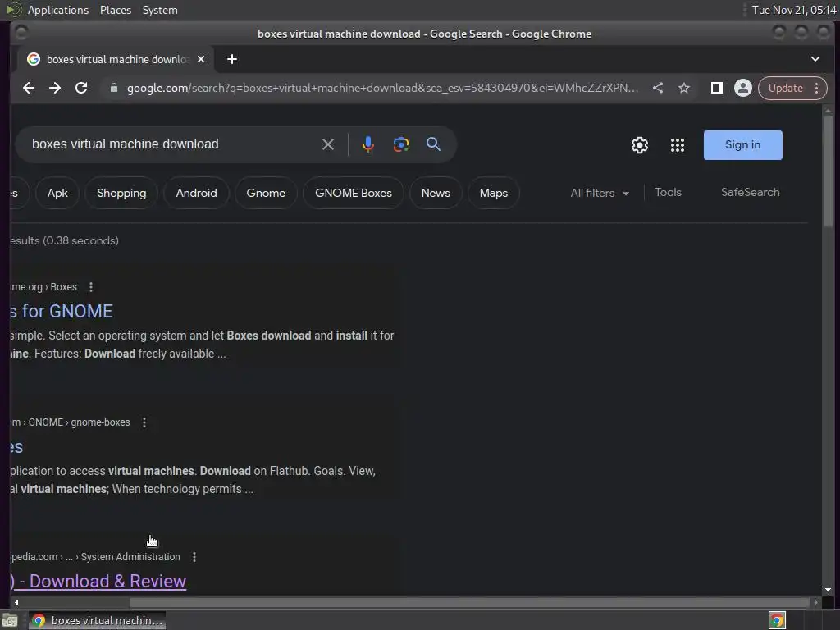
Task: Expand the tab search dropdown arrow
Action: pos(815,59)
